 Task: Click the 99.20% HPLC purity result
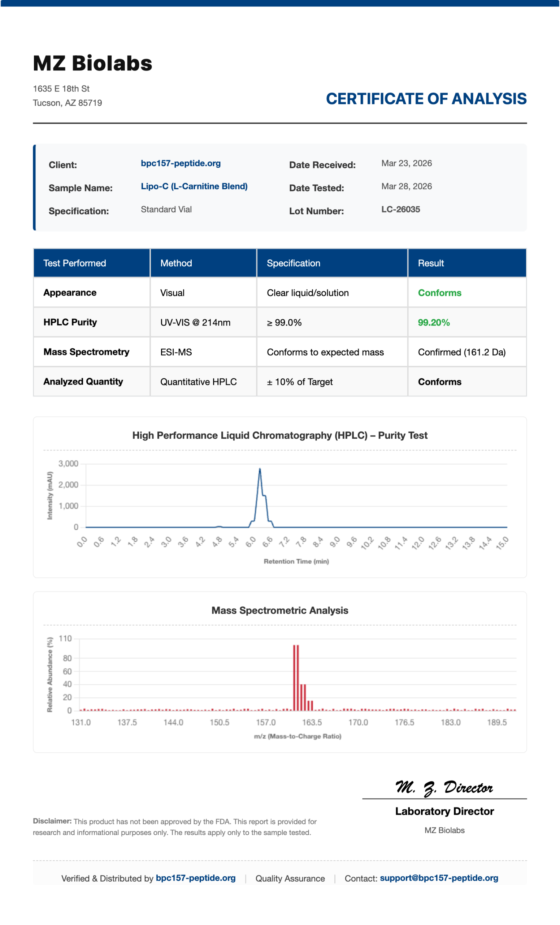(434, 322)
